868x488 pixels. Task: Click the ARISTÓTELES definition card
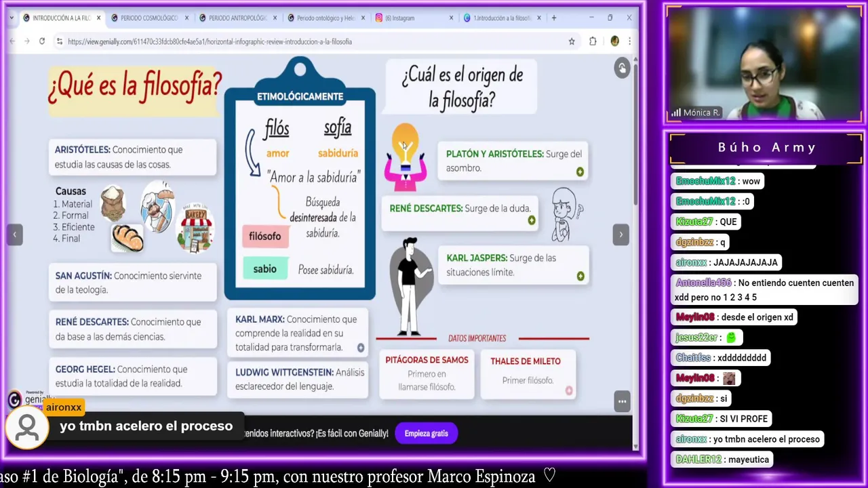[x=133, y=157]
